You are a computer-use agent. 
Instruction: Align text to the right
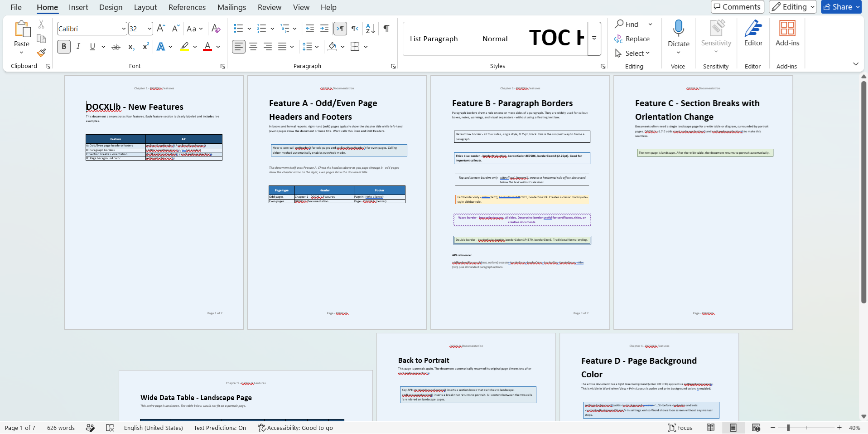268,47
